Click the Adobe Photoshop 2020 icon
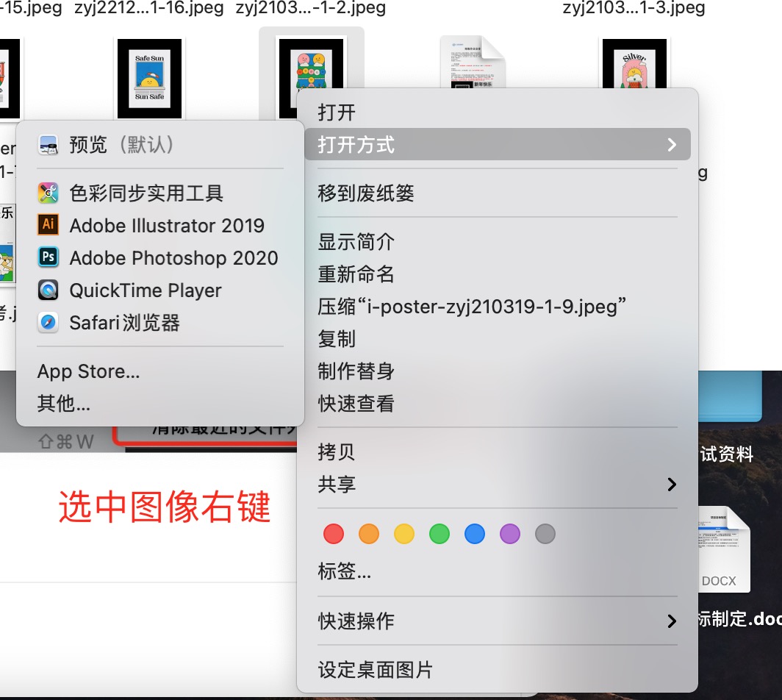 [49, 257]
